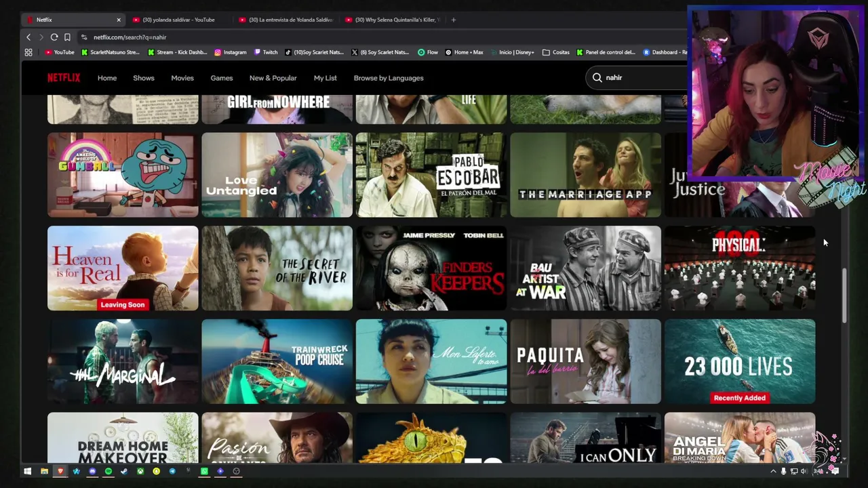Screen dimensions: 868x488
Task: Open the Finders Keepers title
Action: tap(431, 268)
